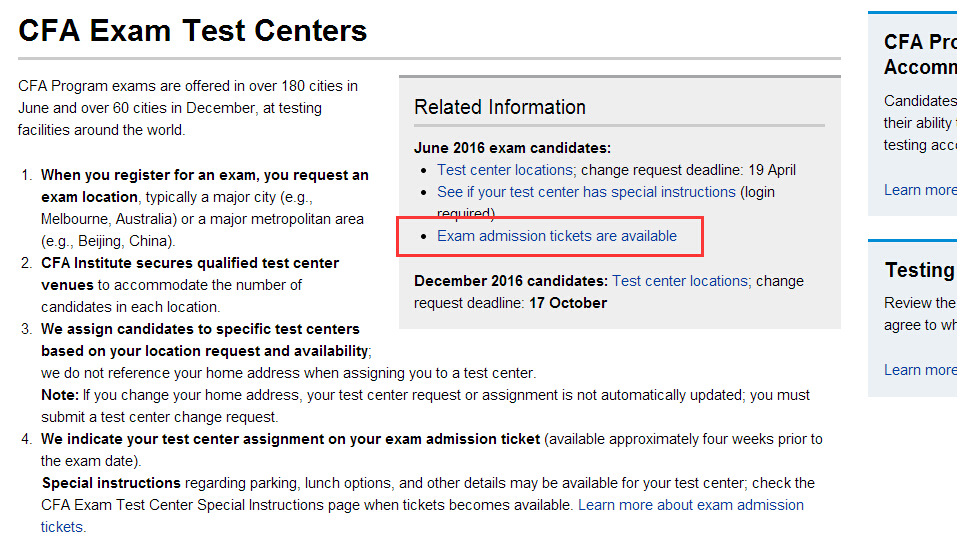This screenshot has height=552, width=957.
Task: Select the 'June 2016 exam candidates' label
Action: click(512, 148)
